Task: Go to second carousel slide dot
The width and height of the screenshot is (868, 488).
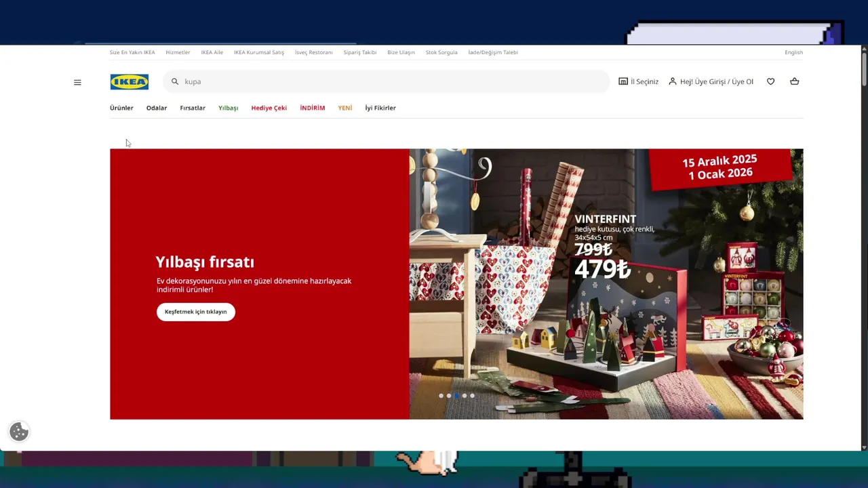Action: tap(449, 396)
